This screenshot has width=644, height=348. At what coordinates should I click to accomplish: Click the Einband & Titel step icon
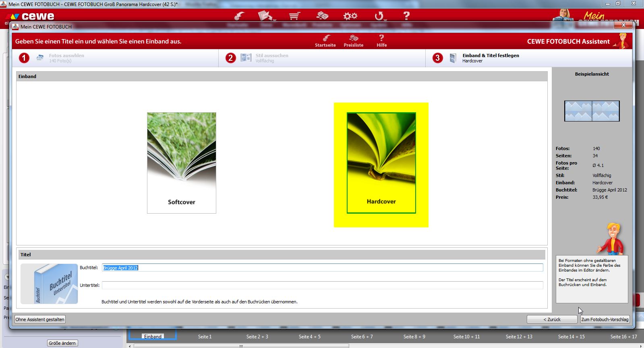[453, 58]
